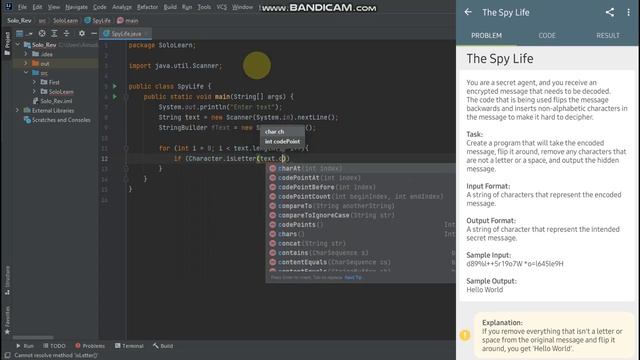Viewport: 640px width, 360px height.
Task: Toggle the Structure tool window tab
Action: coord(7,280)
